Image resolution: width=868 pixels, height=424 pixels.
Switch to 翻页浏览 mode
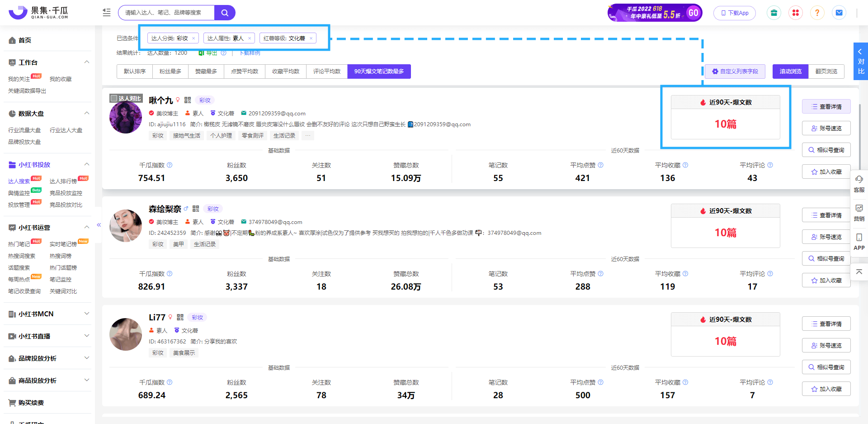point(826,71)
